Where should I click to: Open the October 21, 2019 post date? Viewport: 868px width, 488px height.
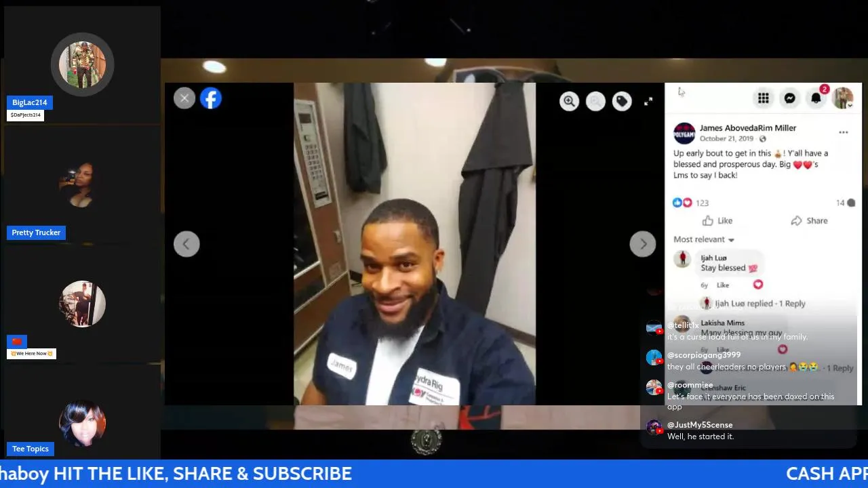click(726, 139)
